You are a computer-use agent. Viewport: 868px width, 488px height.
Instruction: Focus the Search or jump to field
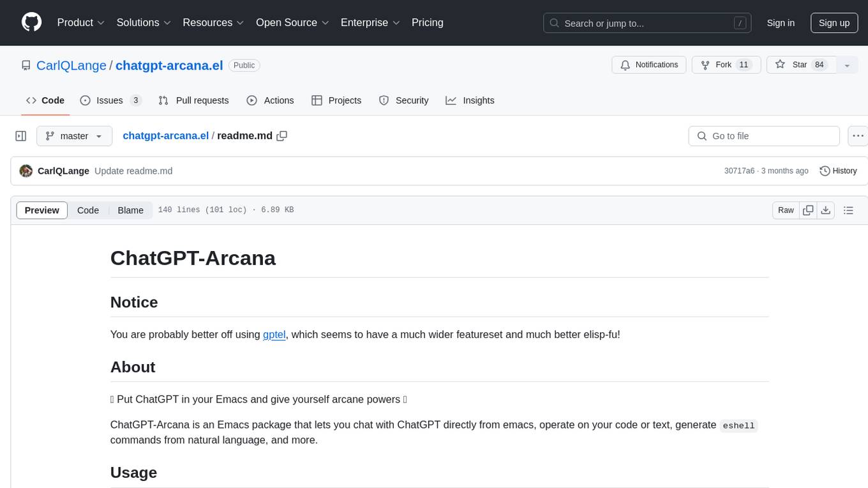(x=647, y=23)
